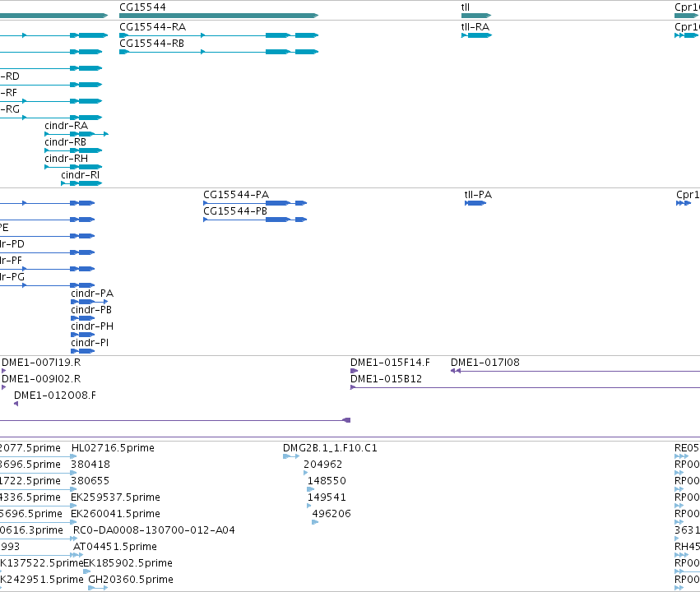
Task: Click the -RD transcript label
Action: pos(10,76)
